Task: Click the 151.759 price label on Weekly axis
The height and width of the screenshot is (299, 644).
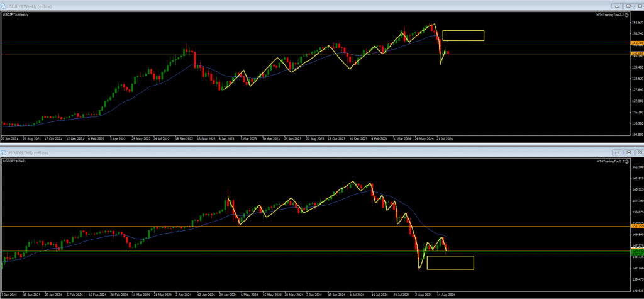Action: (636, 43)
